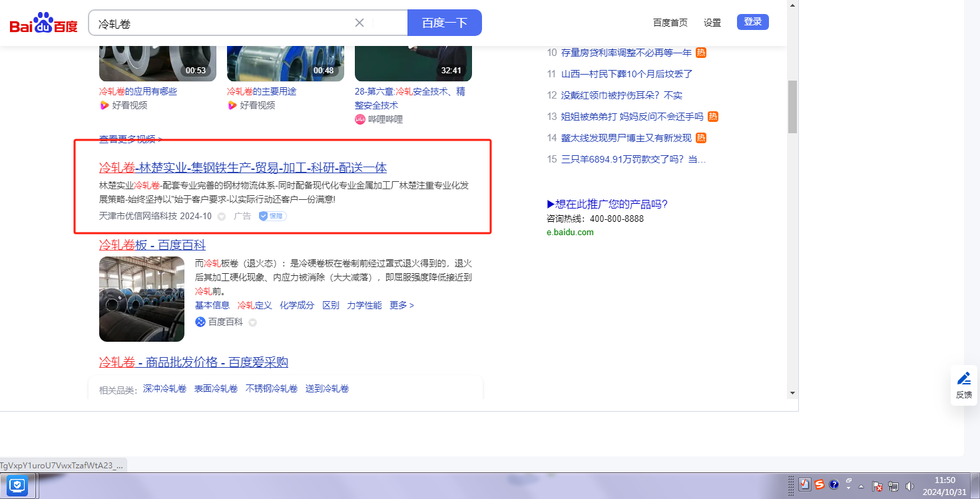This screenshot has height=499, width=980.
Task: Show hidden tray icons with the up arrow
Action: [x=861, y=486]
